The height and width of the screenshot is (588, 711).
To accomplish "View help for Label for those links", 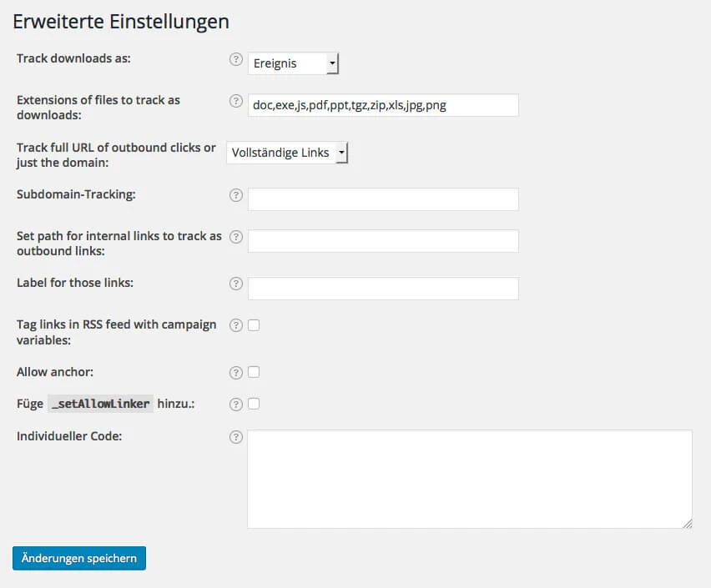I will pos(234,284).
